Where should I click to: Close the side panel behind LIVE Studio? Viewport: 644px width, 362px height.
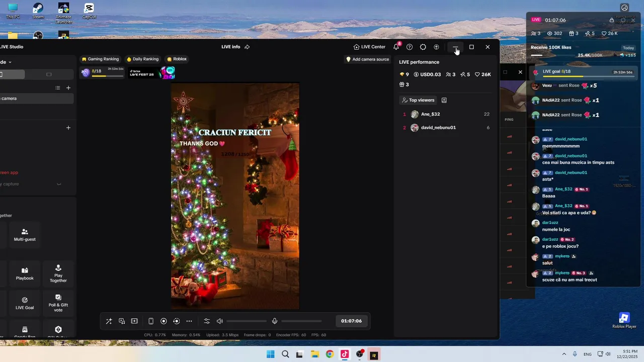point(520,72)
